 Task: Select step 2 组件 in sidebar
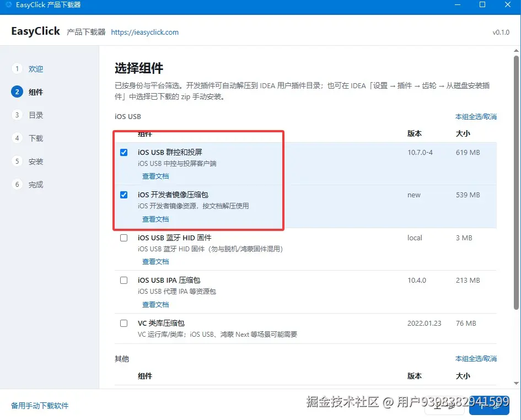28,92
